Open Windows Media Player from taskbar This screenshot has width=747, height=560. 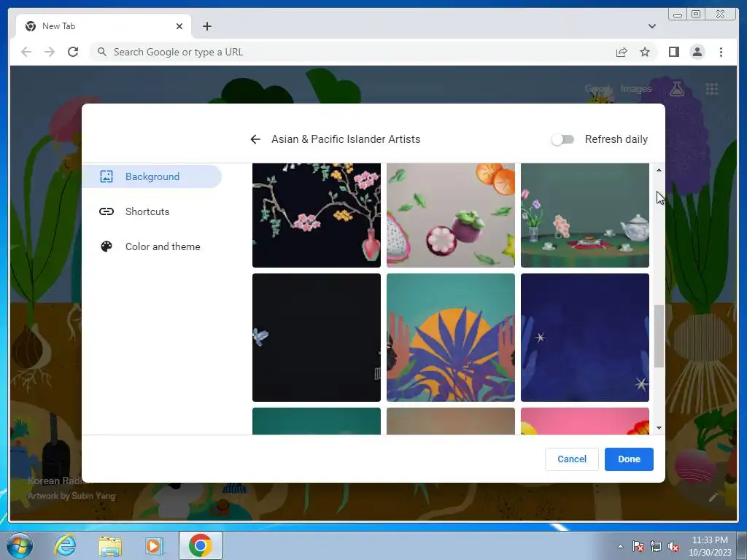click(155, 545)
